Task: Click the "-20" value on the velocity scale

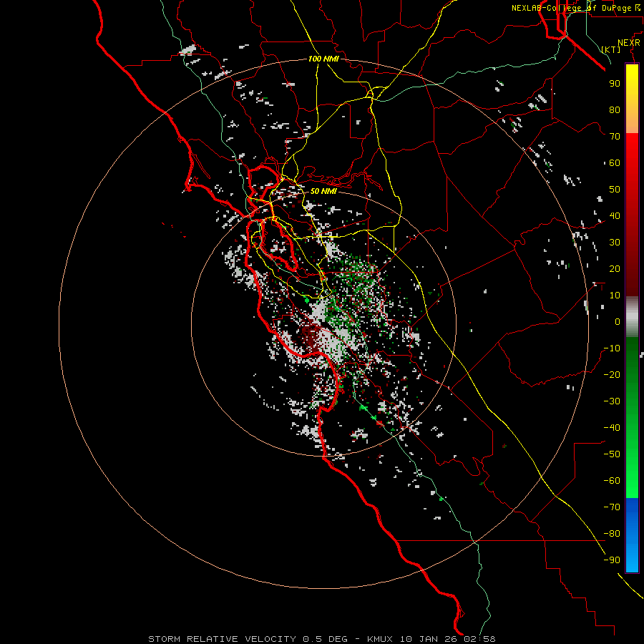Action: tap(612, 374)
